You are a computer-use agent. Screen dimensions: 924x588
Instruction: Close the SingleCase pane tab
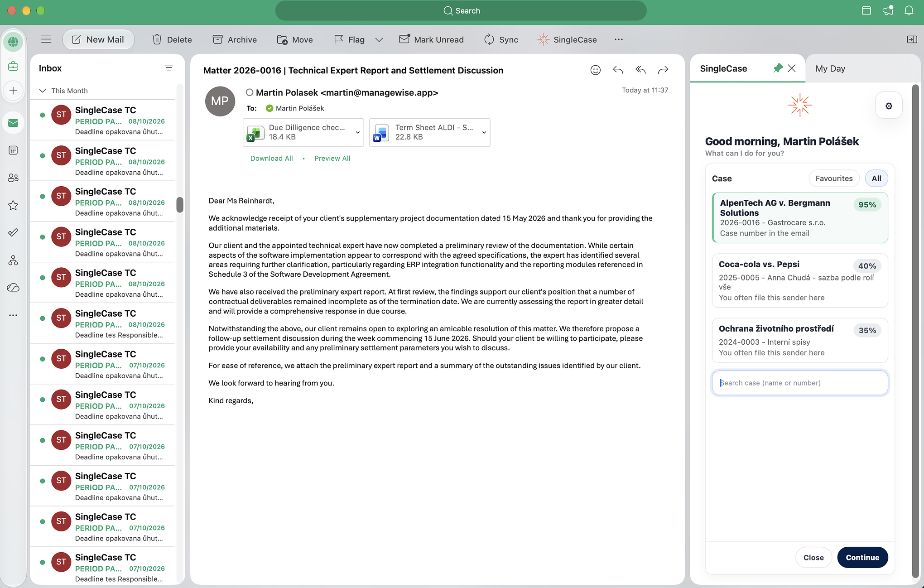point(792,68)
